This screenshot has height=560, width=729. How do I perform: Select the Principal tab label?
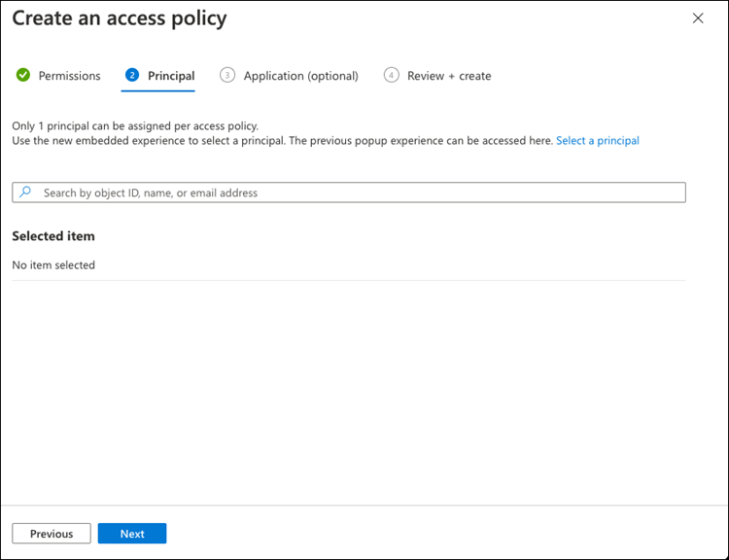171,76
